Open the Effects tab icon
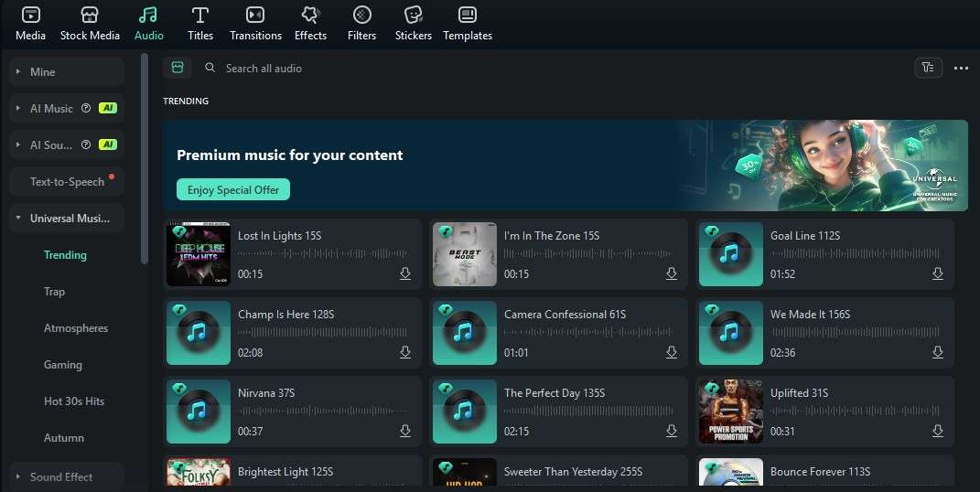This screenshot has width=980, height=492. coord(310,15)
